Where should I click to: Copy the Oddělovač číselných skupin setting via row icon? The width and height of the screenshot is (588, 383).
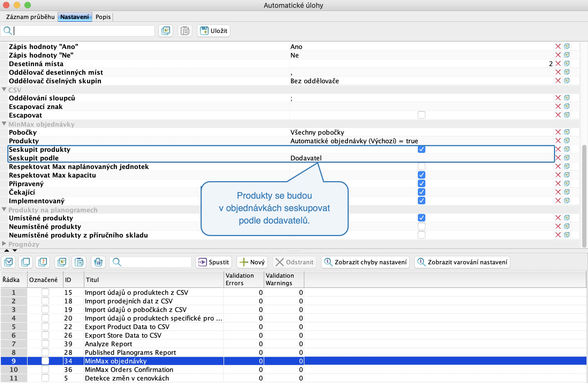point(567,81)
